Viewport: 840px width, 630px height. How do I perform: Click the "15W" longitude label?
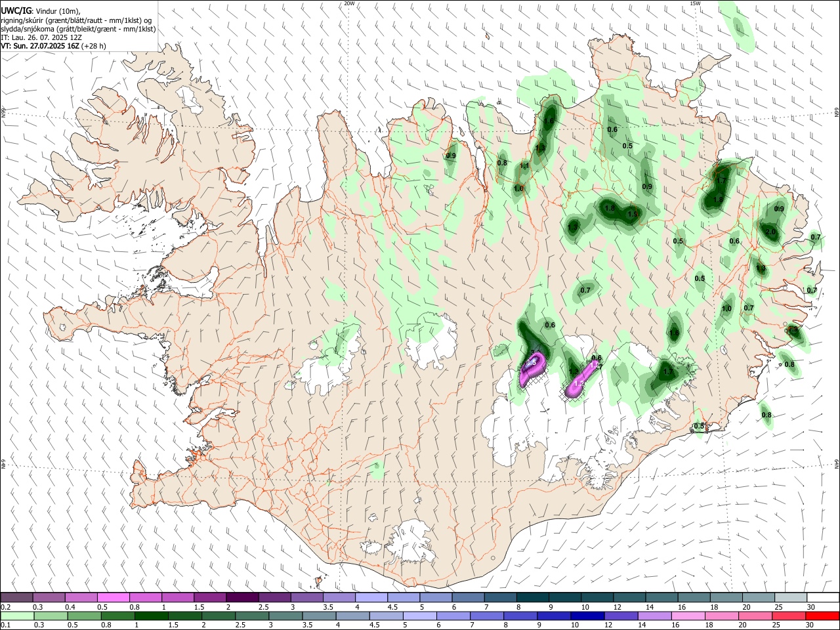click(695, 3)
